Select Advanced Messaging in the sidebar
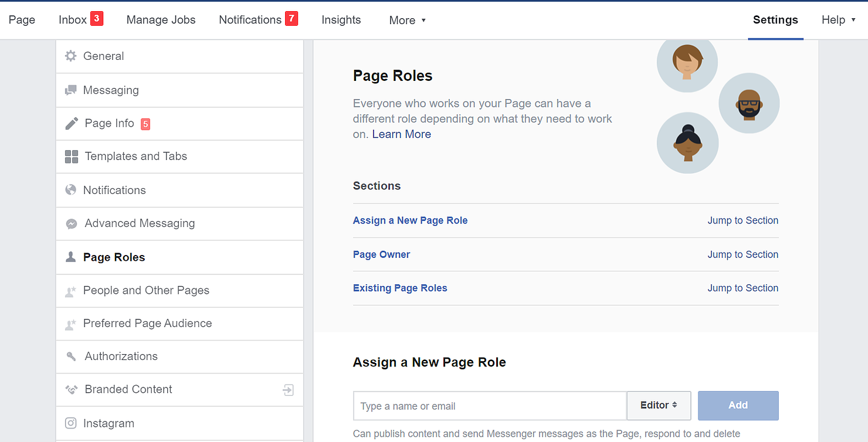 pos(179,223)
